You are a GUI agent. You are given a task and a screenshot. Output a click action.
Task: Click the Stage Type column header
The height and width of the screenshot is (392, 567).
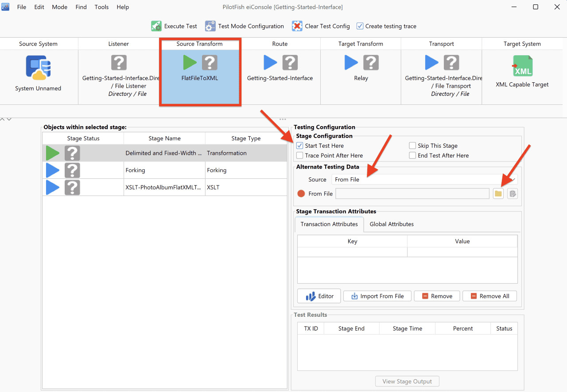(x=246, y=138)
